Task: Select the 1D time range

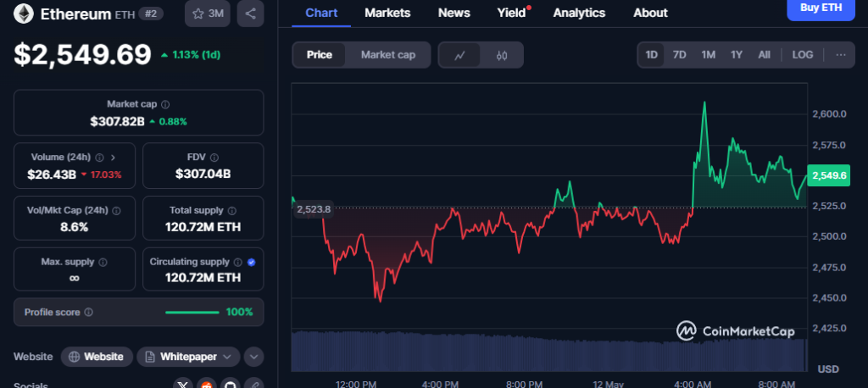Action: coord(652,55)
